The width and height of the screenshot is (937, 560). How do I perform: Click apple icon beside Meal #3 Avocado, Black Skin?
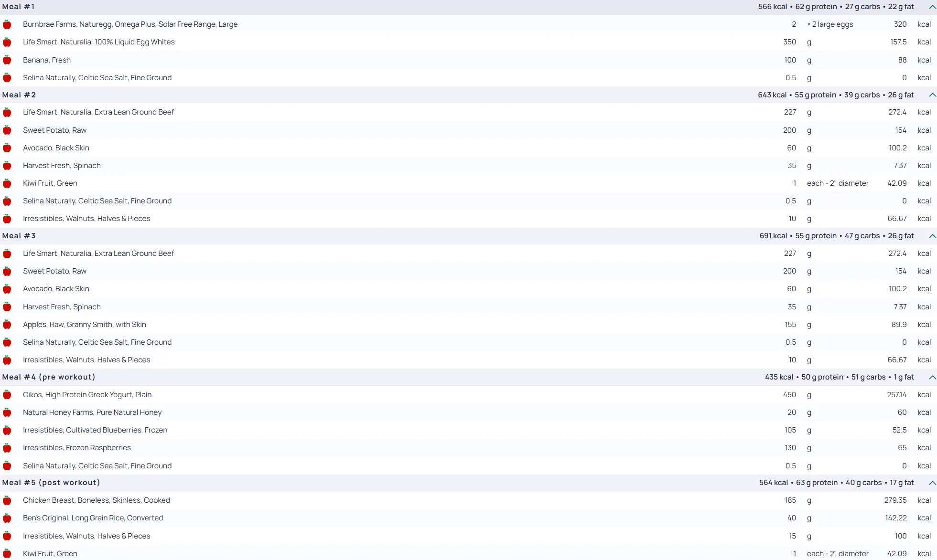[7, 289]
